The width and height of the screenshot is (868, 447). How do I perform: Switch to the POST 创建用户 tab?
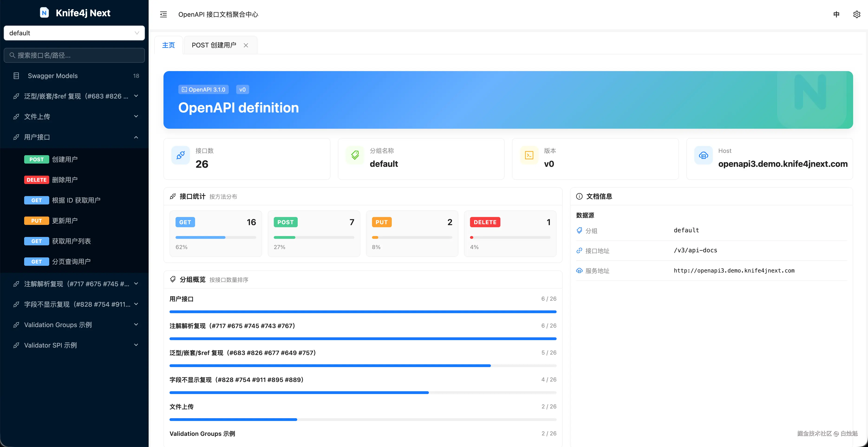coord(214,45)
